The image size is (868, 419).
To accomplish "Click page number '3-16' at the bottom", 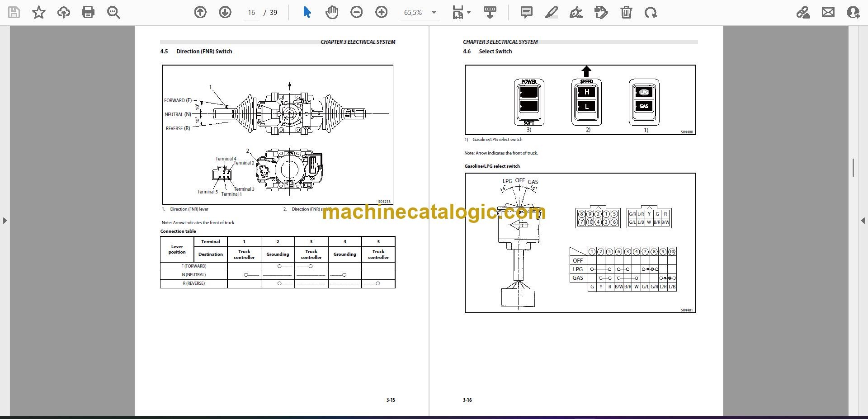I will (467, 400).
